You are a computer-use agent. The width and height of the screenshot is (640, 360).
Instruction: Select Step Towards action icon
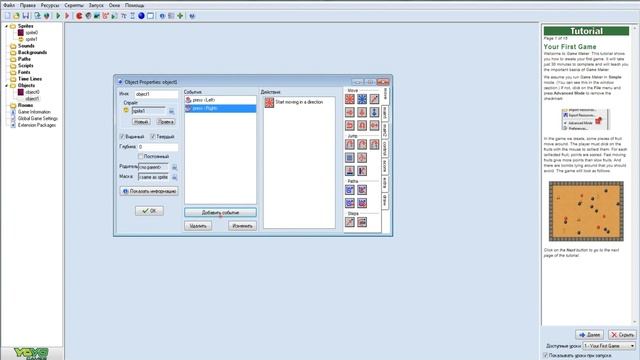pos(350,222)
